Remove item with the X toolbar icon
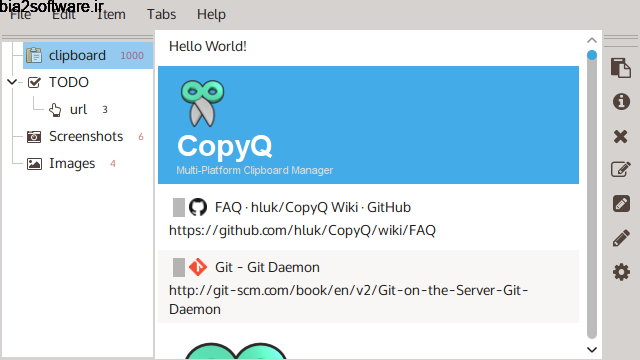 point(620,136)
